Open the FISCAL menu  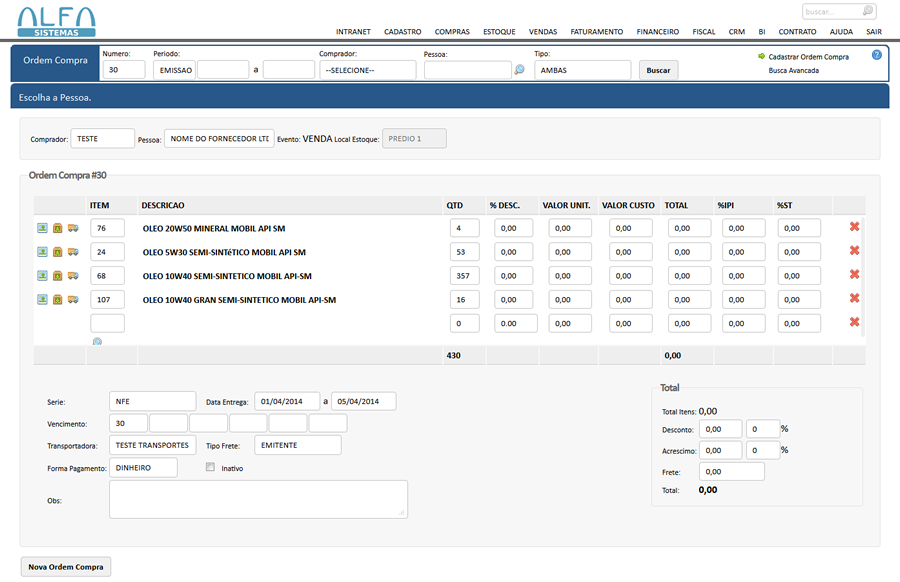tap(704, 32)
